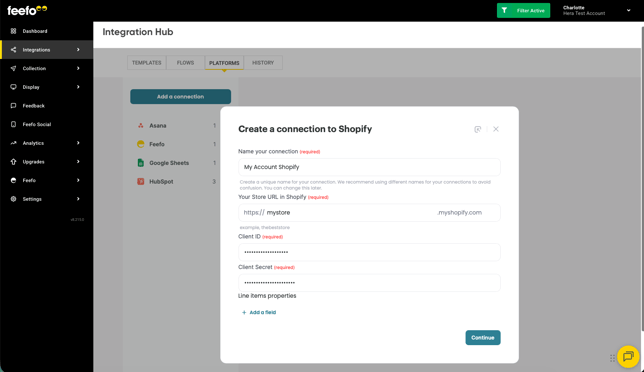Switch to the Templates tab
Viewport: 644px width, 372px height.
tap(147, 63)
